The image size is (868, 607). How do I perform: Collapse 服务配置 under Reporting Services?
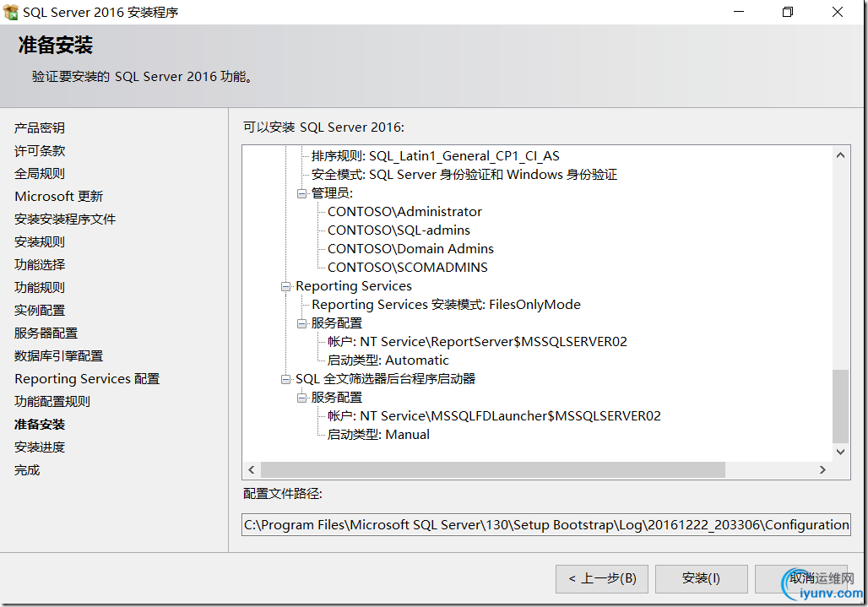point(301,323)
